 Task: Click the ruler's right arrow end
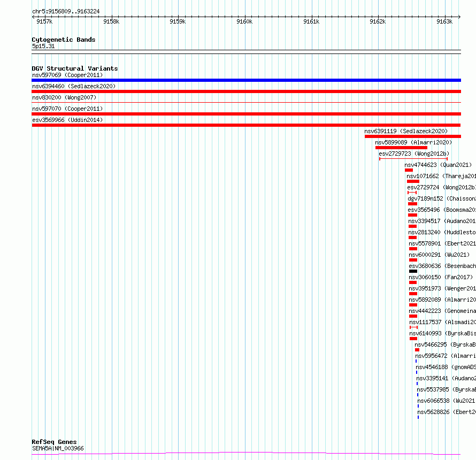(459, 17)
